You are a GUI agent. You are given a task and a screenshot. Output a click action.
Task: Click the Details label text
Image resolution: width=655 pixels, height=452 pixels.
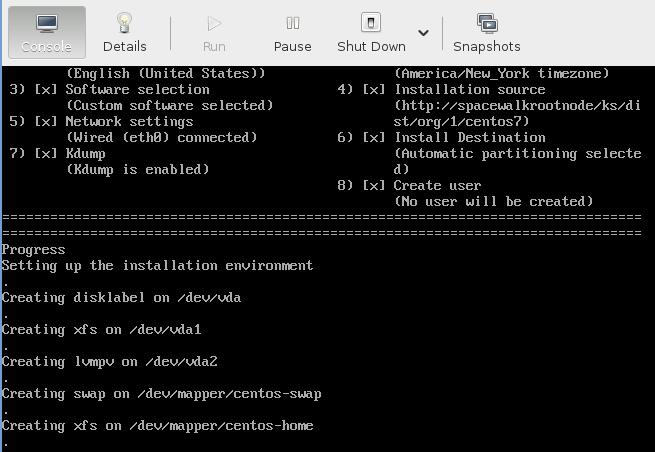(x=124, y=46)
